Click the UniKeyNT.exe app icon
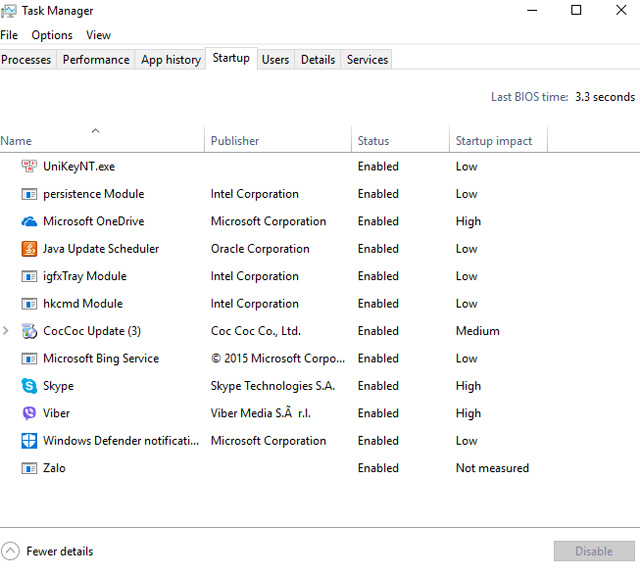 29,166
